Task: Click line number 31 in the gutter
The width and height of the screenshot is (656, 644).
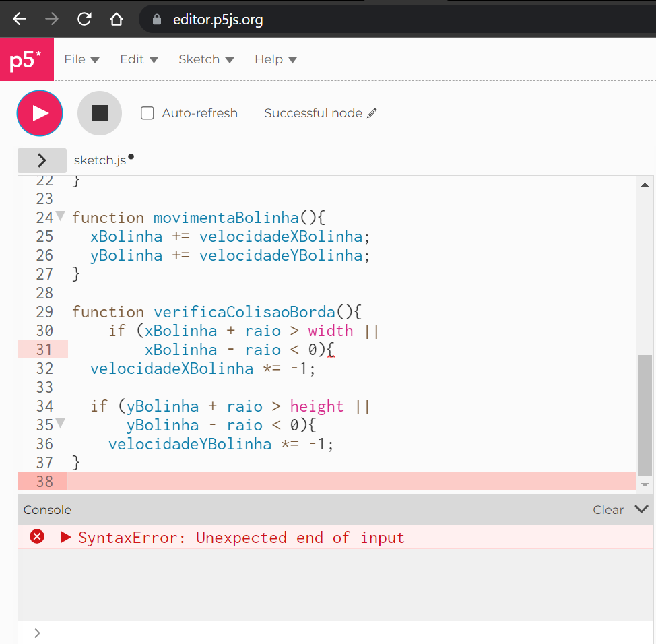Action: point(44,350)
